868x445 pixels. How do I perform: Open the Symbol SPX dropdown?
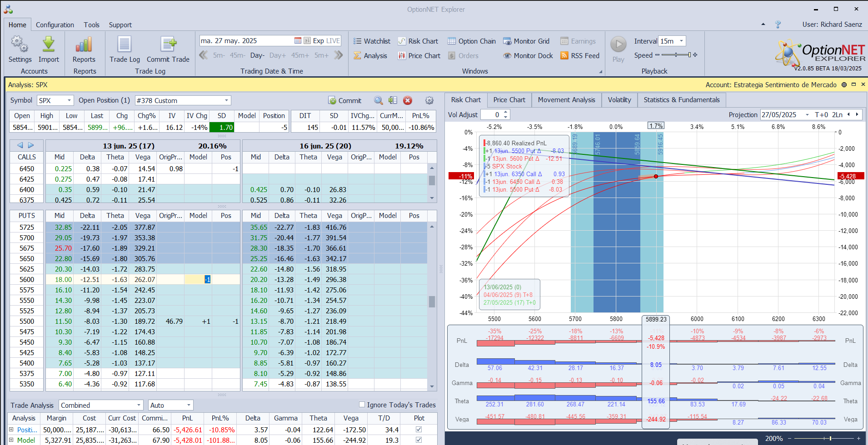(69, 100)
